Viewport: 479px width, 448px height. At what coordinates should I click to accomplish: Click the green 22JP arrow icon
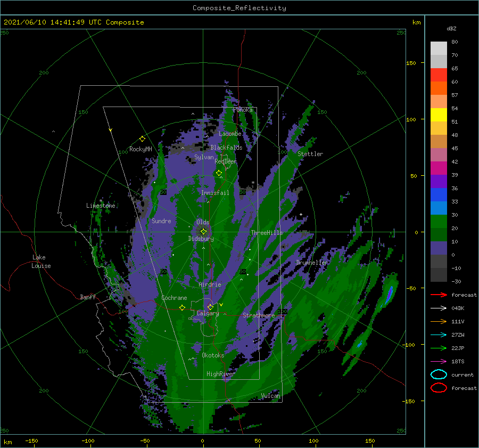439,348
